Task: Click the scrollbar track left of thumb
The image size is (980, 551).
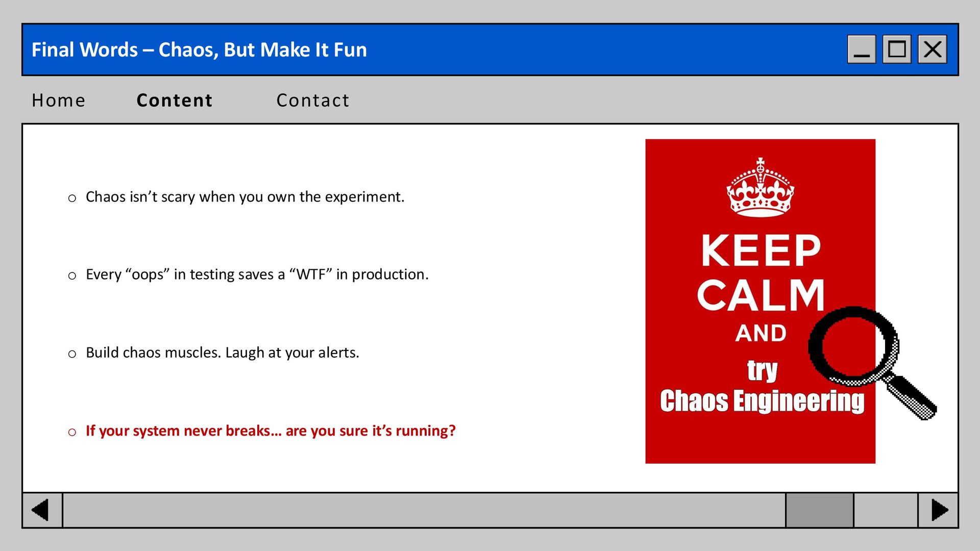Action: click(424, 510)
